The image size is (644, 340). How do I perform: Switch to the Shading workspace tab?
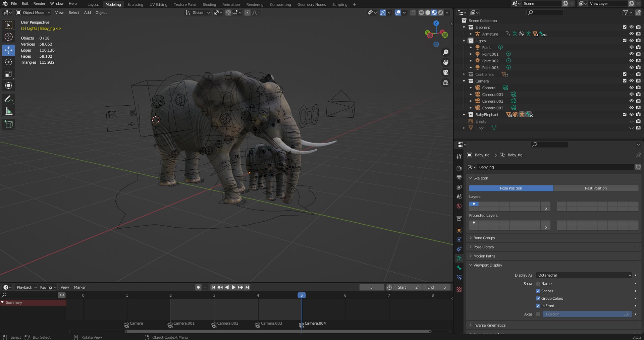(x=209, y=4)
